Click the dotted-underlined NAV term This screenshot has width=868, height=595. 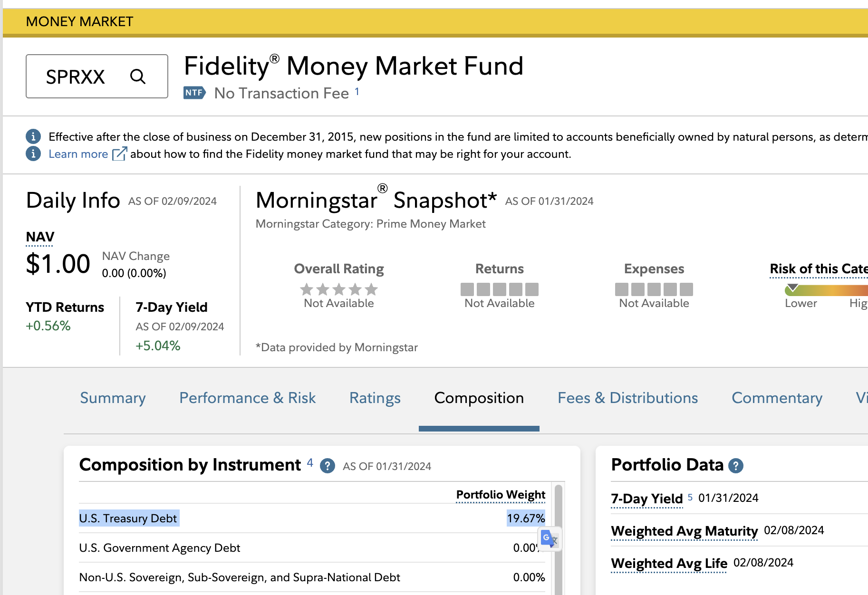coord(39,236)
